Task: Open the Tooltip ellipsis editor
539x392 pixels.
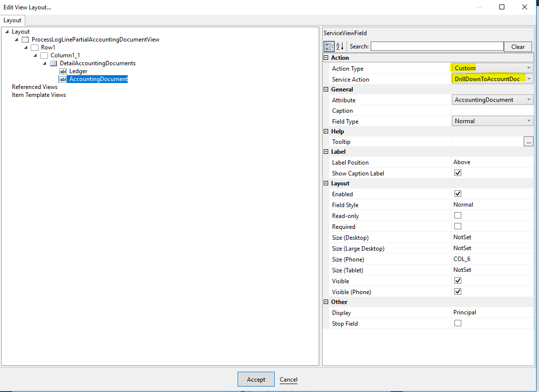Action: click(x=528, y=141)
